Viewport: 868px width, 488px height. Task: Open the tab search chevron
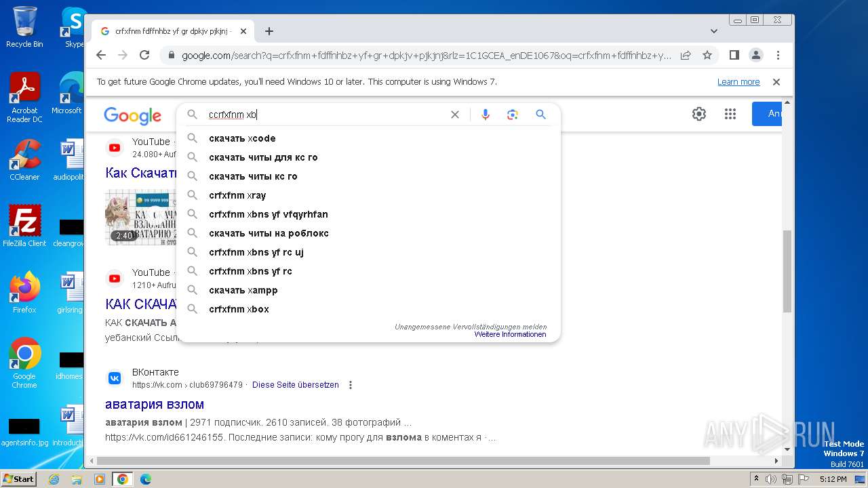coord(714,31)
